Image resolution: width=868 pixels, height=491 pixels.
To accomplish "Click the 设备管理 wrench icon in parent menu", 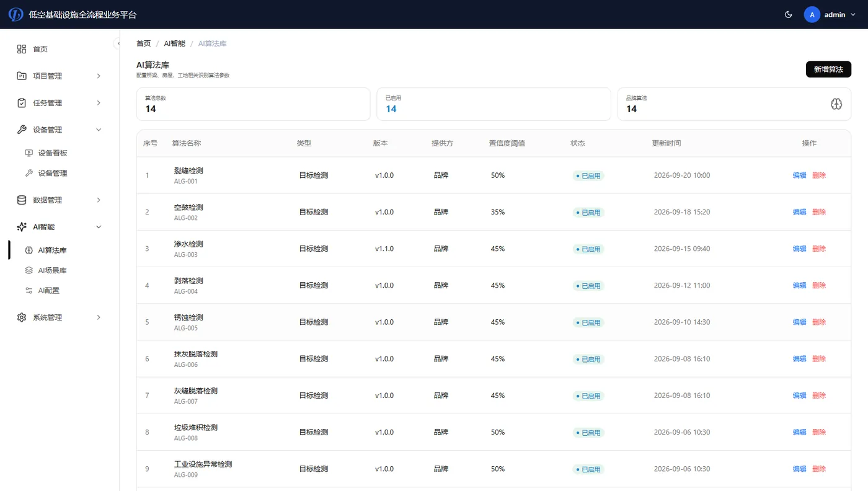I will click(x=22, y=130).
